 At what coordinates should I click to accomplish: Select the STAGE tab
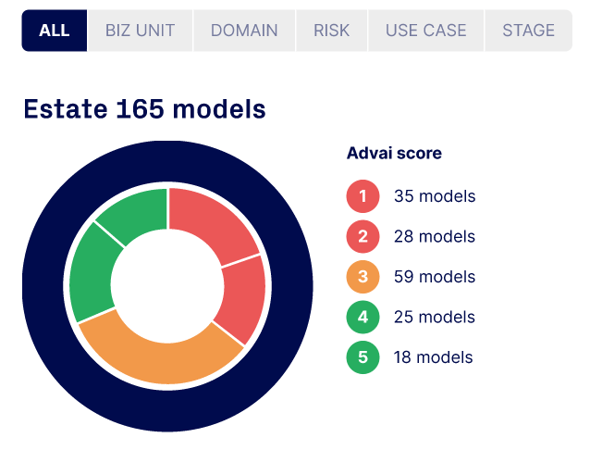[529, 30]
